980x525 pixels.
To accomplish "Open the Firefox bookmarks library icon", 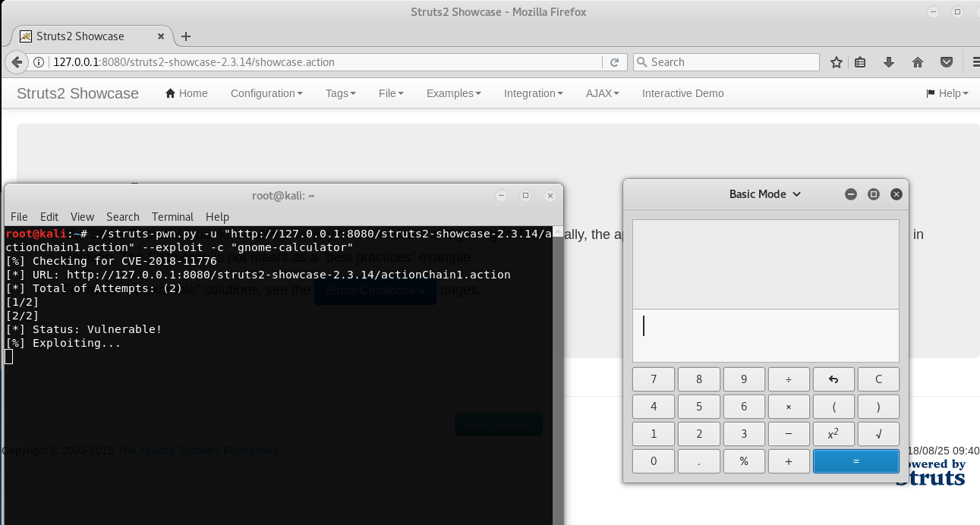I will pos(860,62).
